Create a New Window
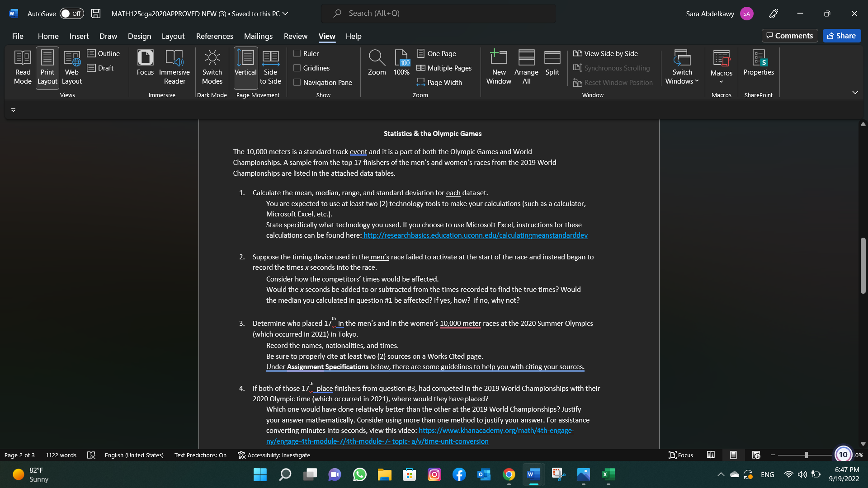 [498, 67]
